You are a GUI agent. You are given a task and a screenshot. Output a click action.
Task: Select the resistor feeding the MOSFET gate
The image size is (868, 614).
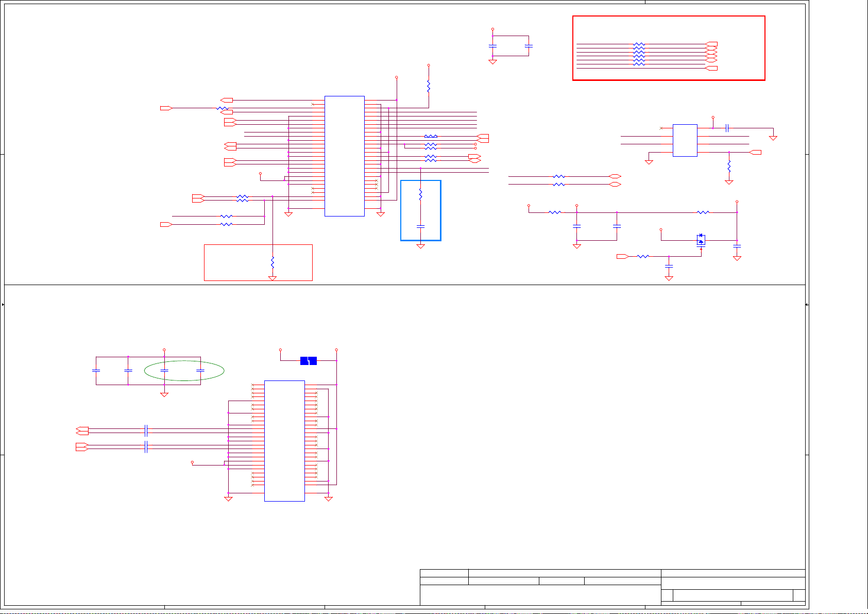(x=643, y=256)
